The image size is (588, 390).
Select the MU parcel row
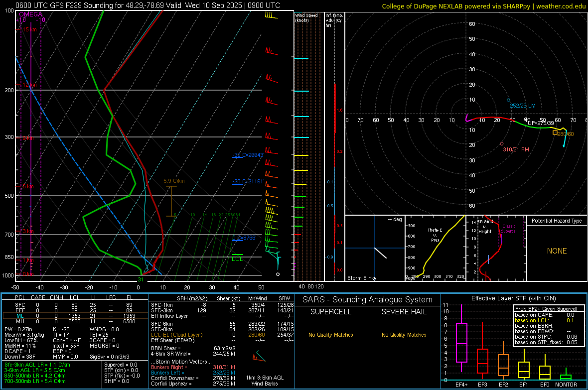[75, 321]
